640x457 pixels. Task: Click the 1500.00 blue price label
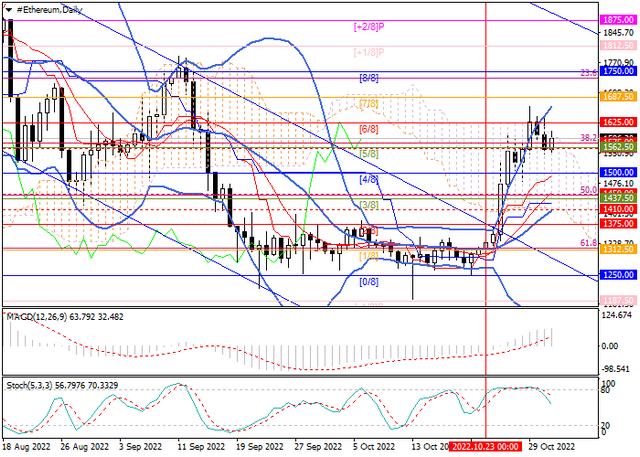coord(618,173)
